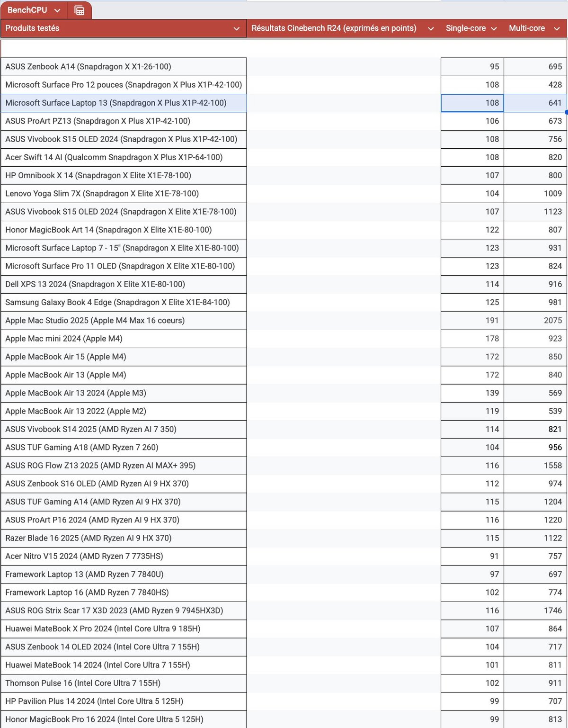The height and width of the screenshot is (728, 568).
Task: Select Single-core value 191 for Mac Studio
Action: click(x=472, y=321)
